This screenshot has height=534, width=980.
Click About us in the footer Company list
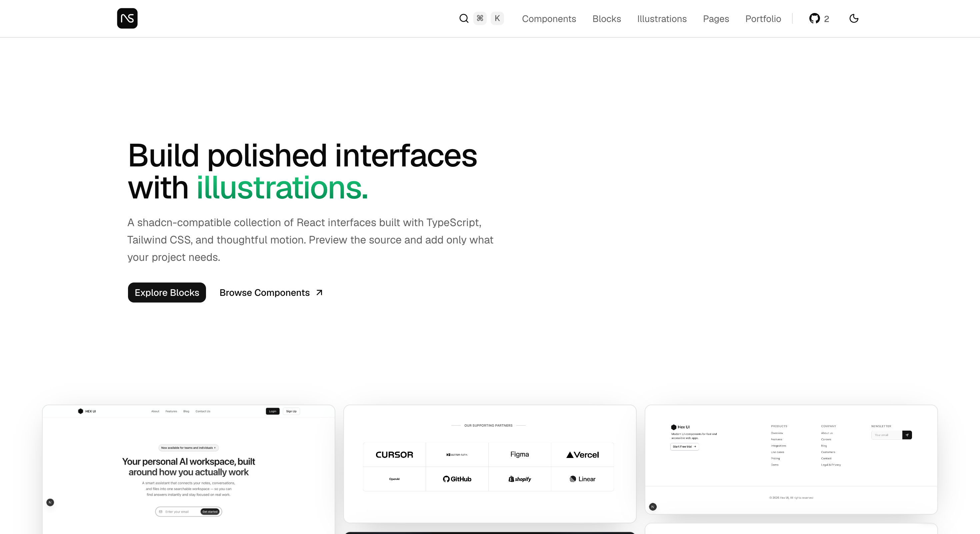827,433
